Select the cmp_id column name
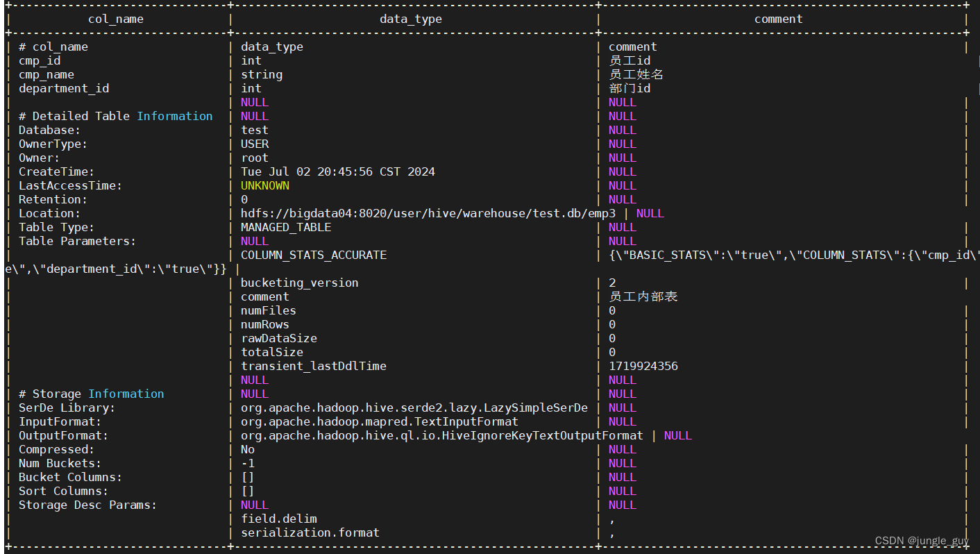 click(x=40, y=61)
